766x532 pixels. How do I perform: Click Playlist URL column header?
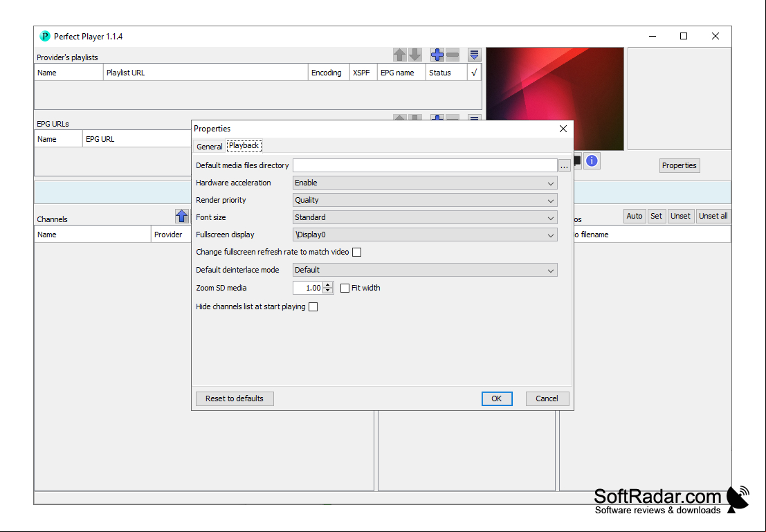(206, 73)
